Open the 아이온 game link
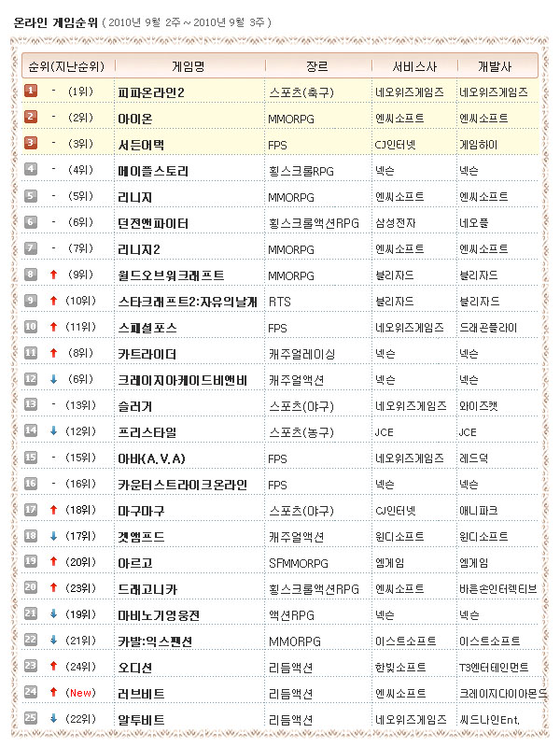 [136, 118]
